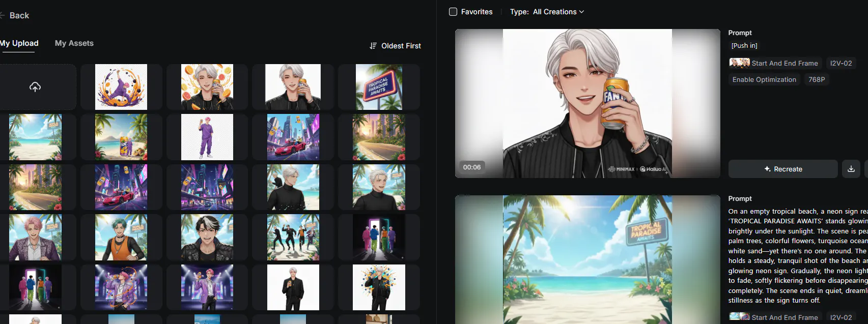The width and height of the screenshot is (868, 324).
Task: Select neon city red car thumbnail in third row
Action: coord(121,187)
